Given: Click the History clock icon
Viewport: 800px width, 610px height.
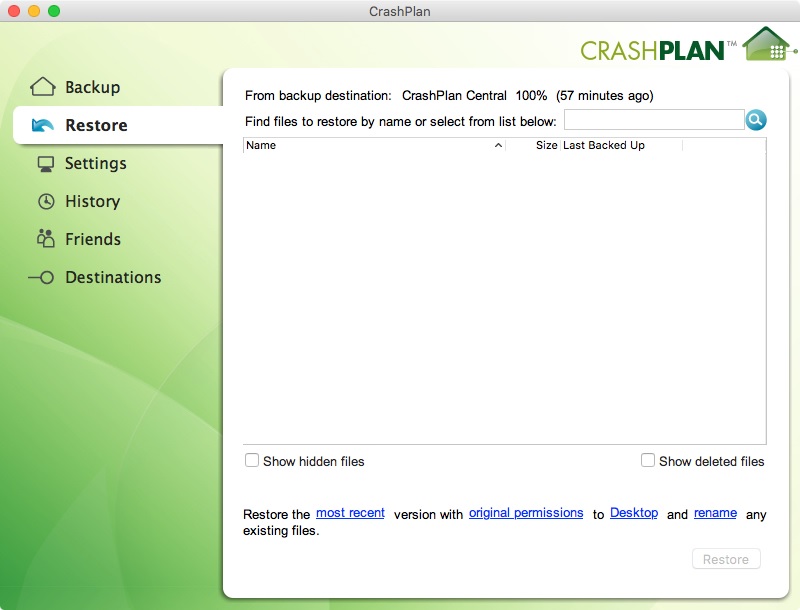Looking at the screenshot, I should [46, 201].
